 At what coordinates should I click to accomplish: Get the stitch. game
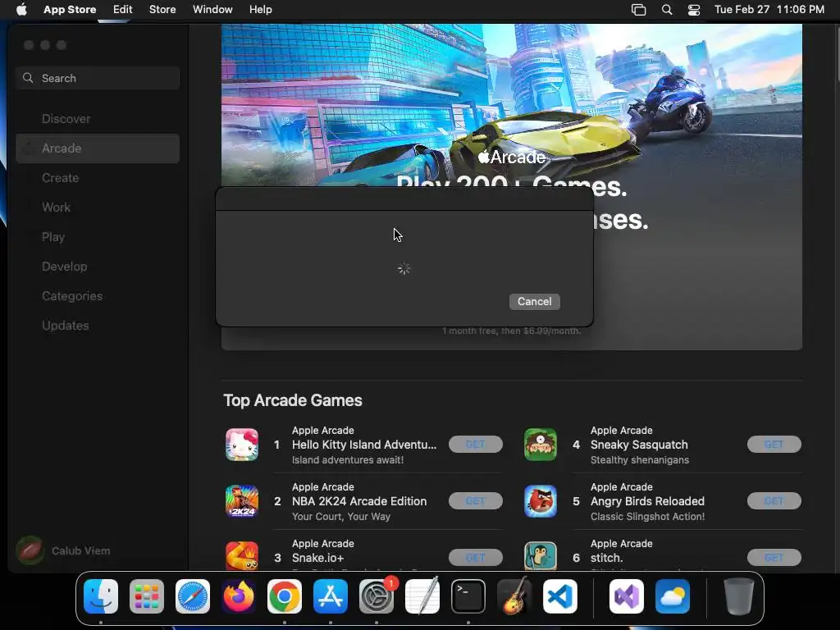click(774, 558)
